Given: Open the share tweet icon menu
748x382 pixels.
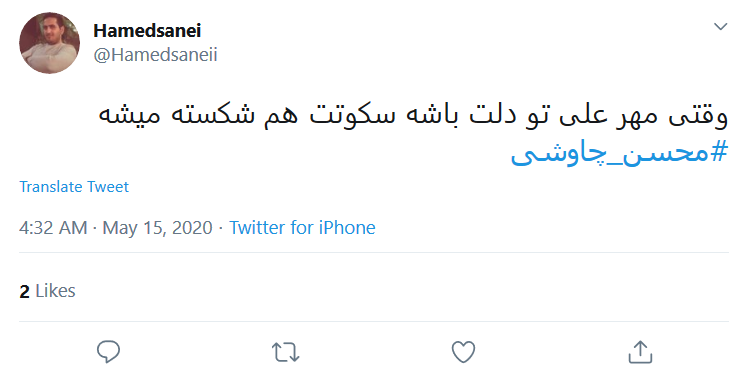Looking at the screenshot, I should coord(640,352).
